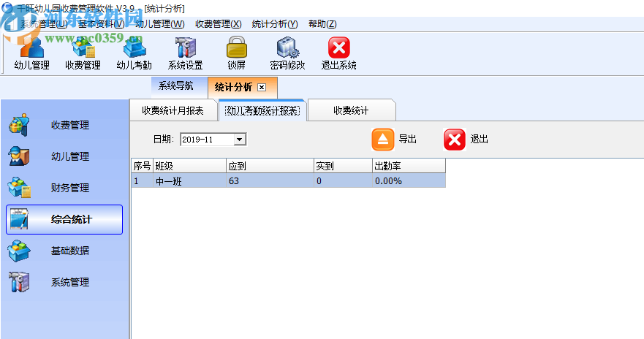Click row number 1 cell

pyautogui.click(x=142, y=181)
